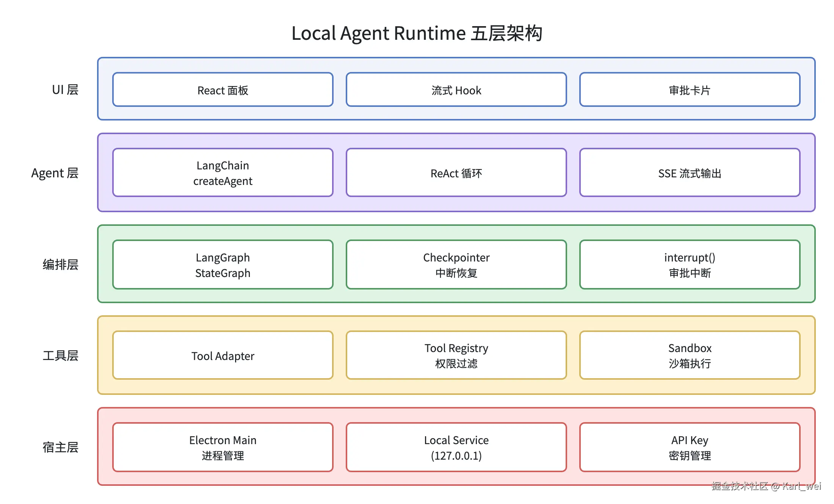
Task: Select the 'API Key 密钥管理' box
Action: point(690,447)
